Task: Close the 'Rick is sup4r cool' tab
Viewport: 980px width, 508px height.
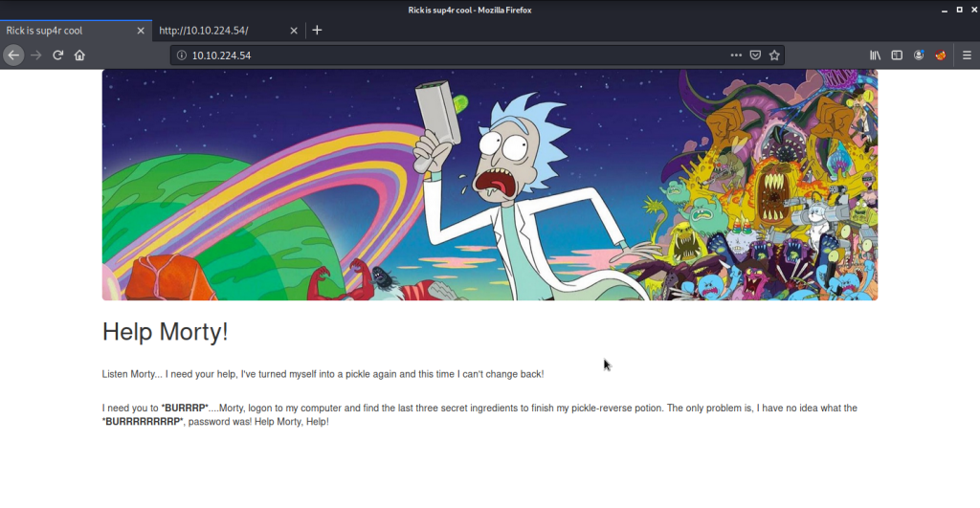Action: [141, 31]
